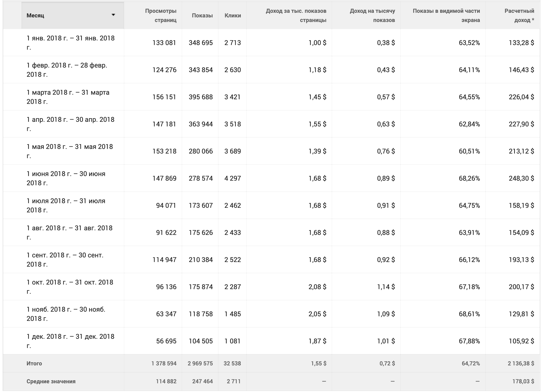The image size is (543, 392).
Task: Click the 248,30 $ revenue cell for June
Action: point(521,178)
